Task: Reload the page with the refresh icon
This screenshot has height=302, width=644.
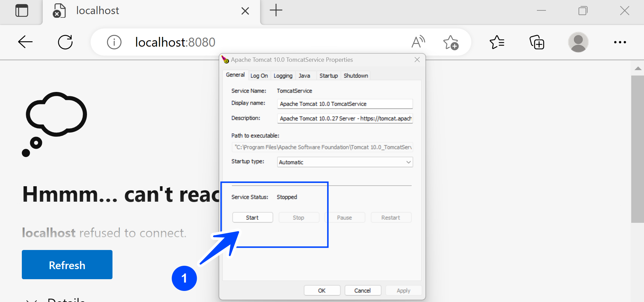Action: coord(65,42)
